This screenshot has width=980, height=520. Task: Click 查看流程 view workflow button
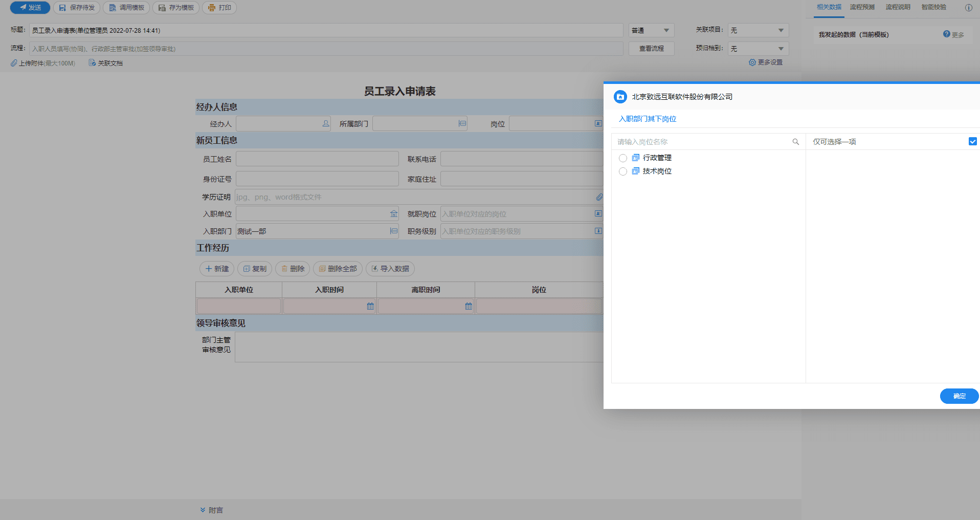coord(652,49)
